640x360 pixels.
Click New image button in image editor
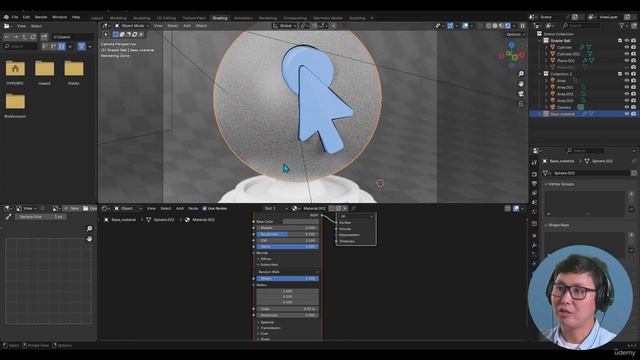click(72, 209)
